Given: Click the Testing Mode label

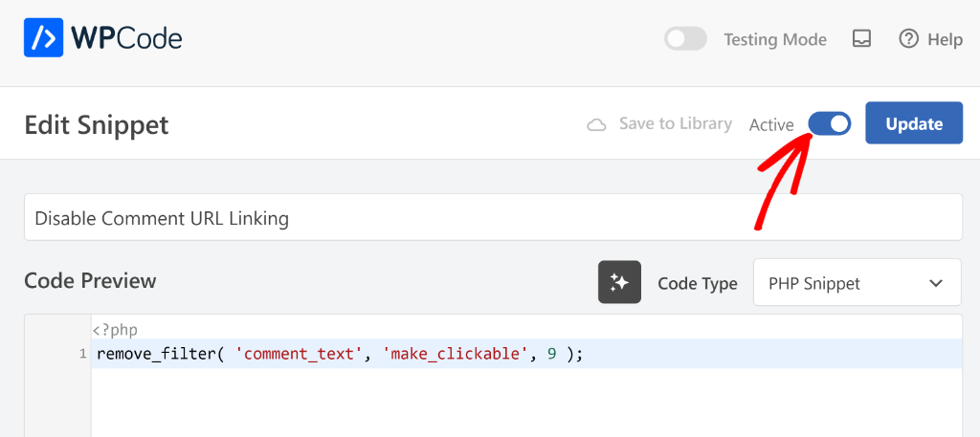Looking at the screenshot, I should click(x=775, y=40).
